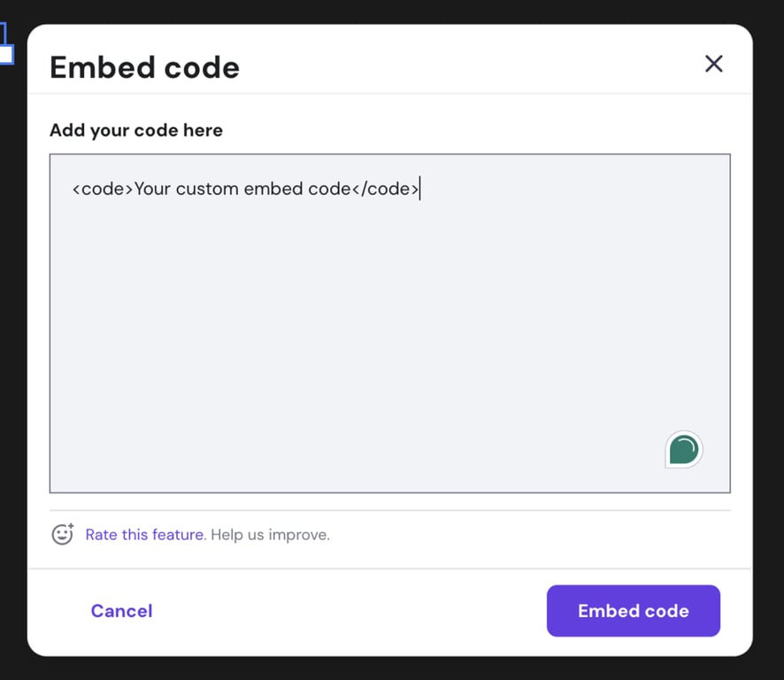Follow the purple feedback link

pyautogui.click(x=144, y=534)
